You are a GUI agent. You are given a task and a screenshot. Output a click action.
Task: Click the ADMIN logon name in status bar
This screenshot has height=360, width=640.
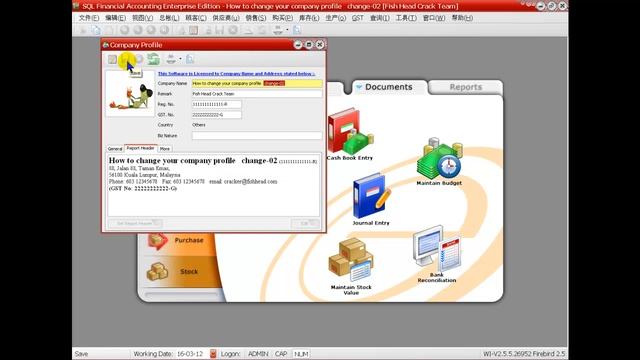point(258,354)
